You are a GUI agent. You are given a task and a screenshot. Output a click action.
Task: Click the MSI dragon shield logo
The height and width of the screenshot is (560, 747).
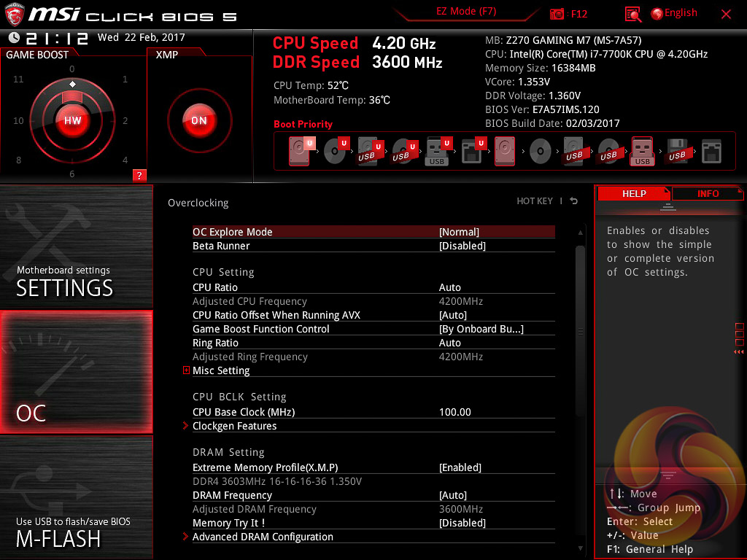pos(15,15)
